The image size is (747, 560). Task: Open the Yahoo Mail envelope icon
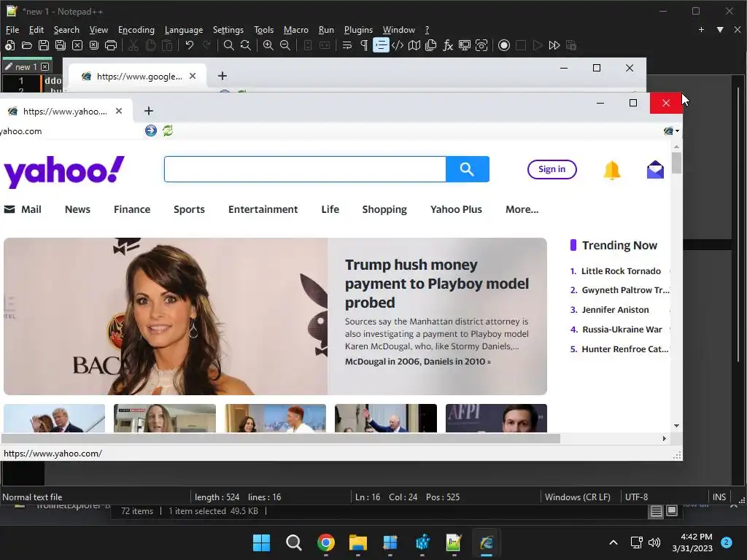pos(656,169)
